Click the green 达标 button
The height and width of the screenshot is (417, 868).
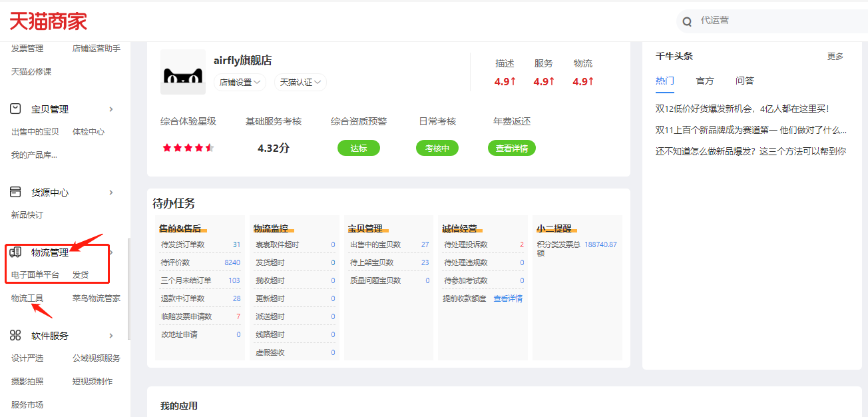[359, 148]
